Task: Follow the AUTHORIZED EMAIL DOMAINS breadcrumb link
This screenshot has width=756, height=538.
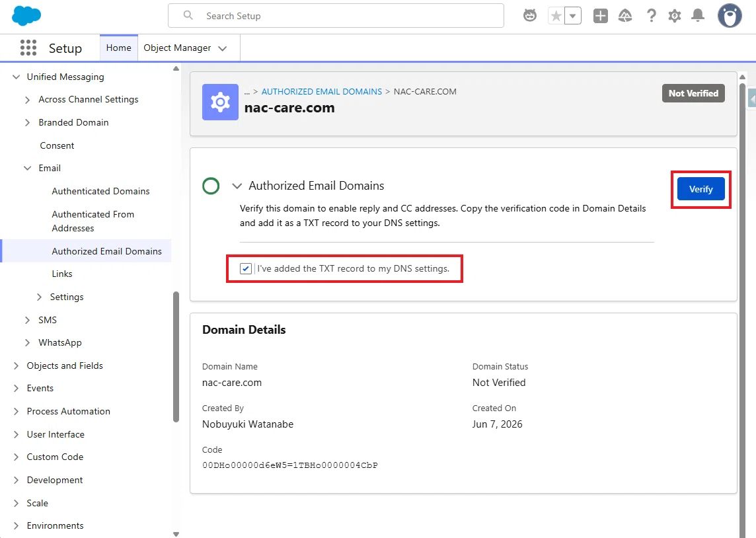Action: point(322,92)
